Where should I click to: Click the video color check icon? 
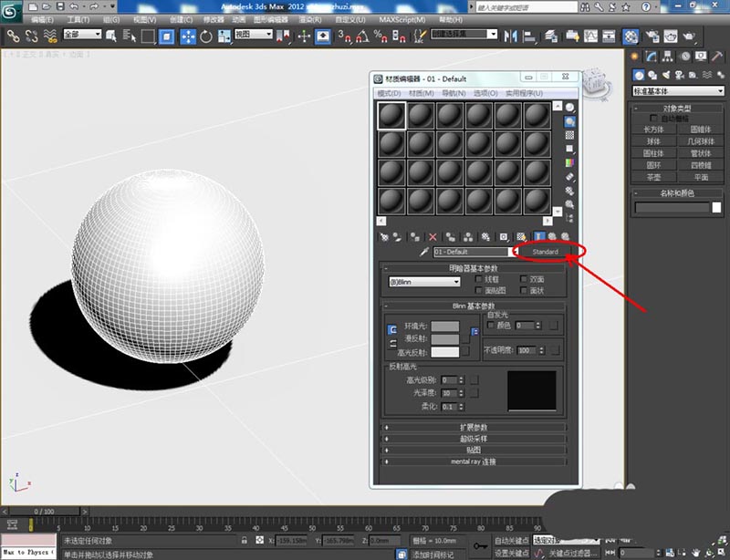[570, 162]
